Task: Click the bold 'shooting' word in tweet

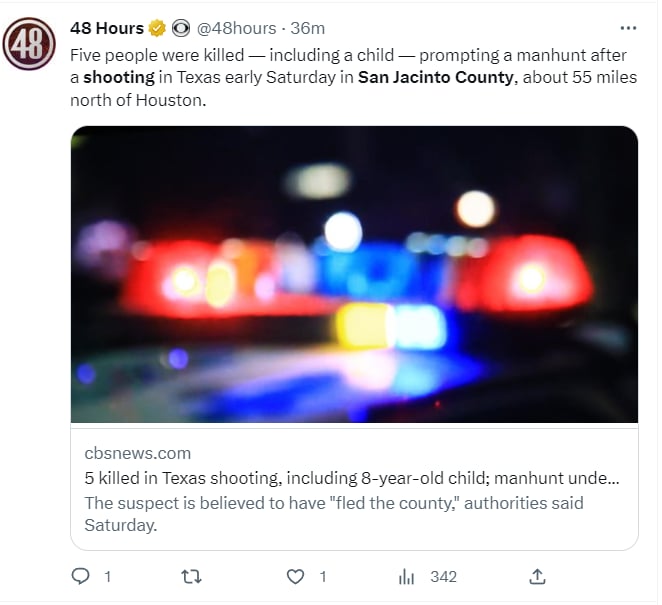Action: (119, 77)
